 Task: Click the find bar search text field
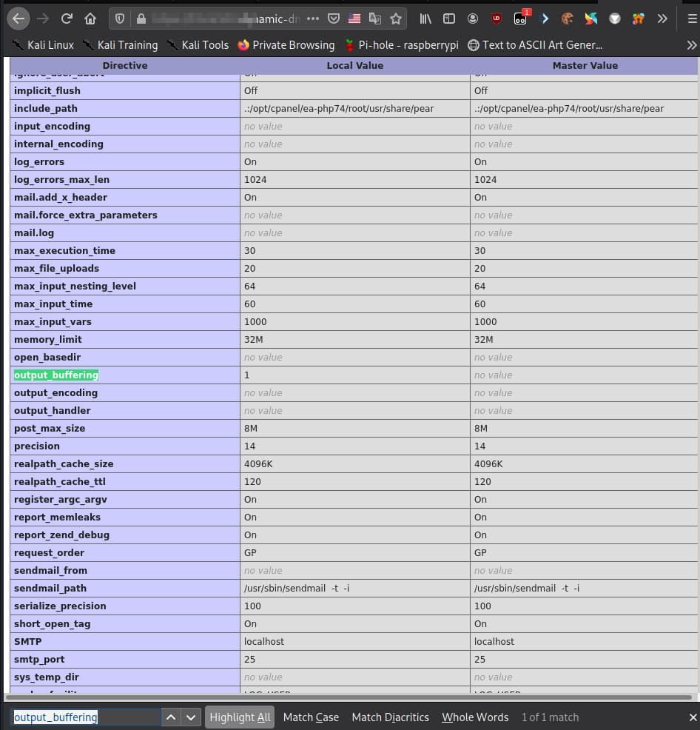coord(85,717)
